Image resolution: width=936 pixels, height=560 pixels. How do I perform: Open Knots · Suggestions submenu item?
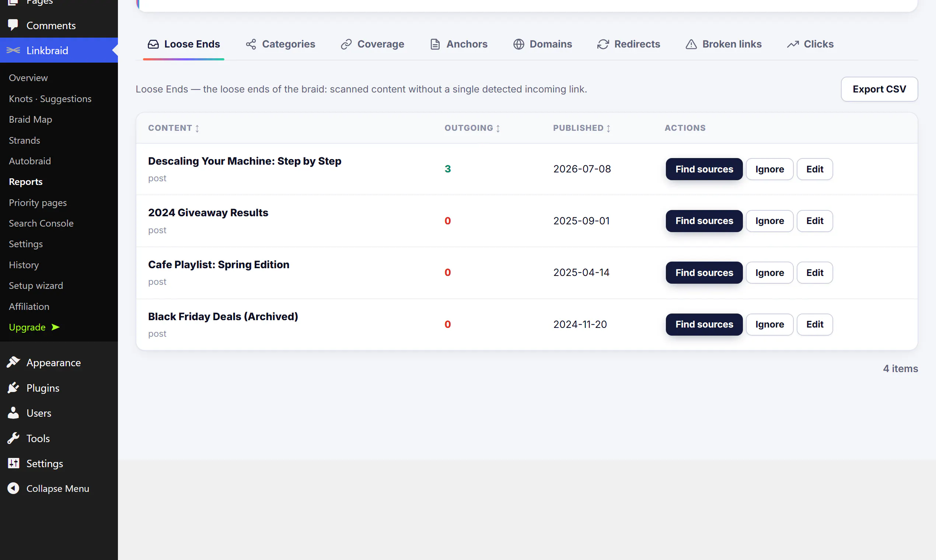(50, 98)
